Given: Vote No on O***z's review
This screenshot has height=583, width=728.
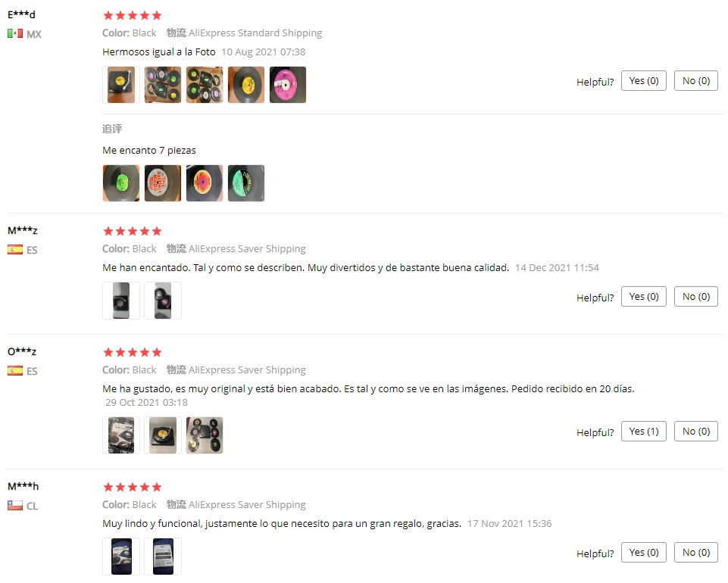Looking at the screenshot, I should (x=696, y=432).
